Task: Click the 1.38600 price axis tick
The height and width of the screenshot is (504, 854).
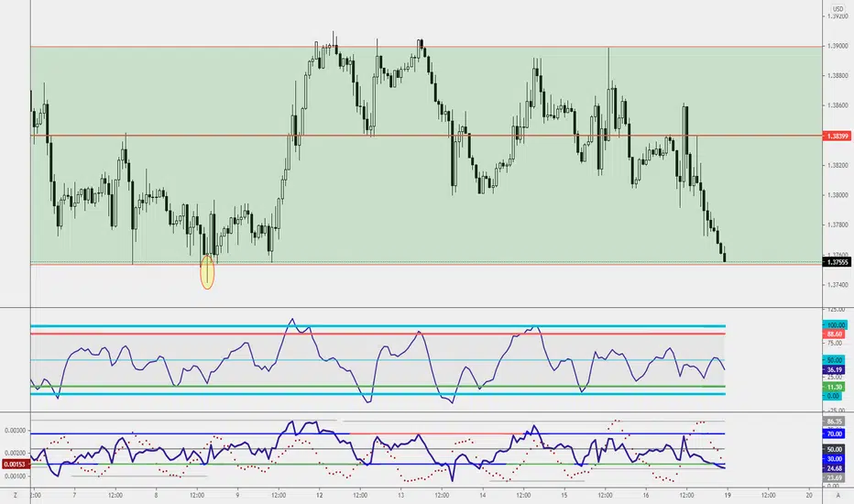Action: tap(838, 105)
